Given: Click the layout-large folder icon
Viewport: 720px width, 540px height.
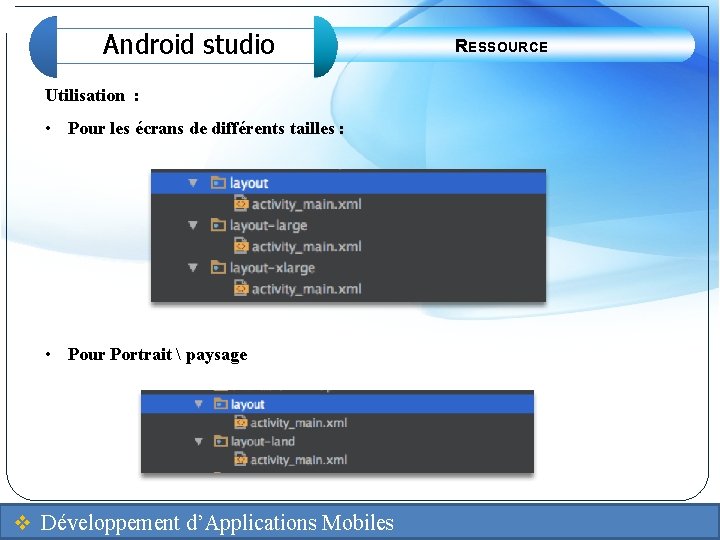Looking at the screenshot, I should pyautogui.click(x=218, y=225).
